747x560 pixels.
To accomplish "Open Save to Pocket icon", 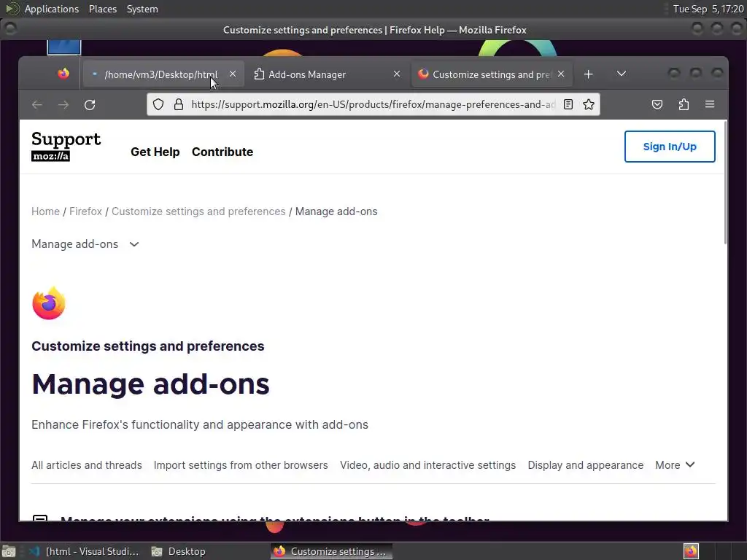I will (657, 104).
